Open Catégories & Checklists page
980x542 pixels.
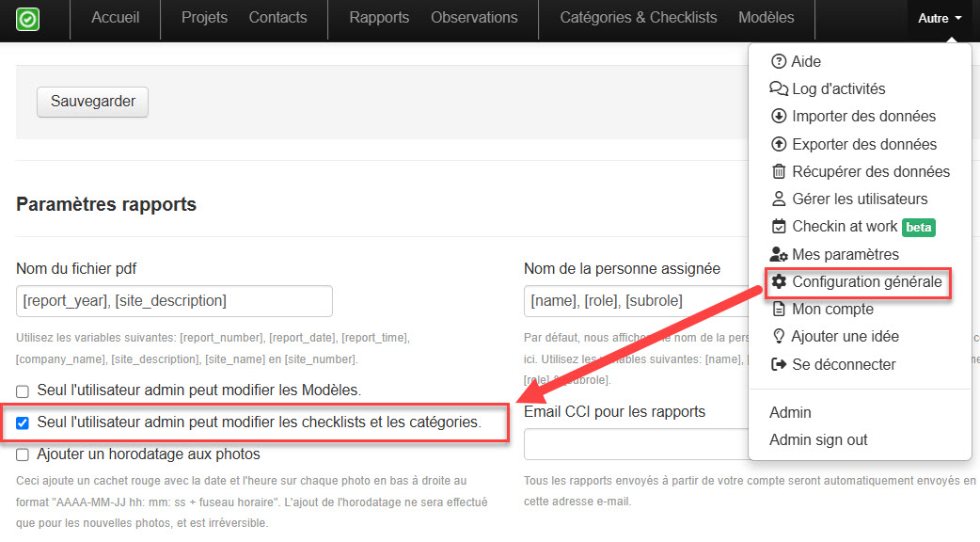pyautogui.click(x=638, y=18)
